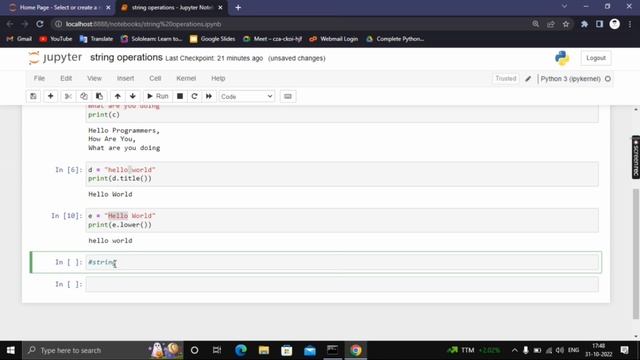Click the taskbar search box
The image size is (640, 360).
tap(102, 350)
